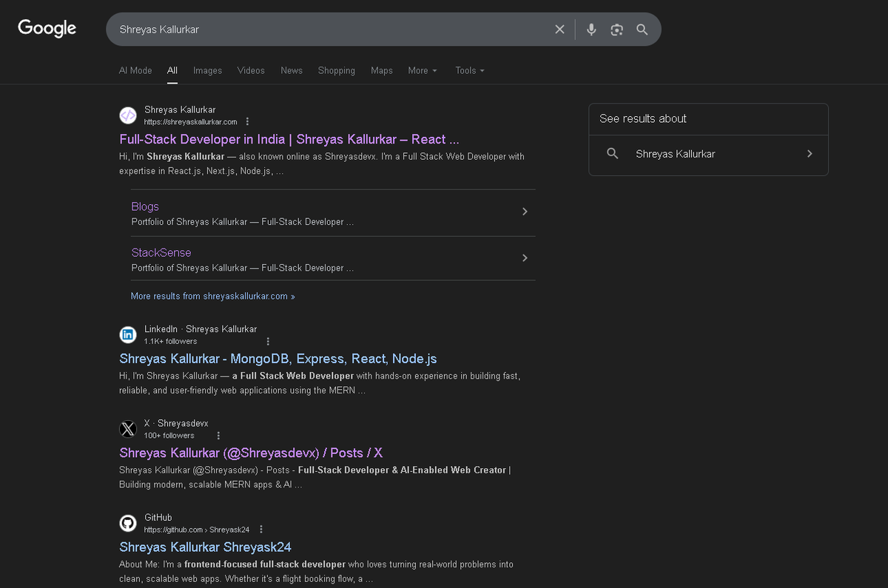Open the Blogs sitelink
This screenshot has height=588, width=888.
pyautogui.click(x=145, y=206)
